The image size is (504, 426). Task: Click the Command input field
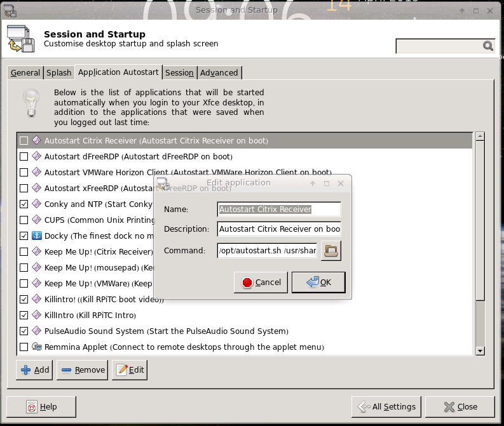click(267, 250)
